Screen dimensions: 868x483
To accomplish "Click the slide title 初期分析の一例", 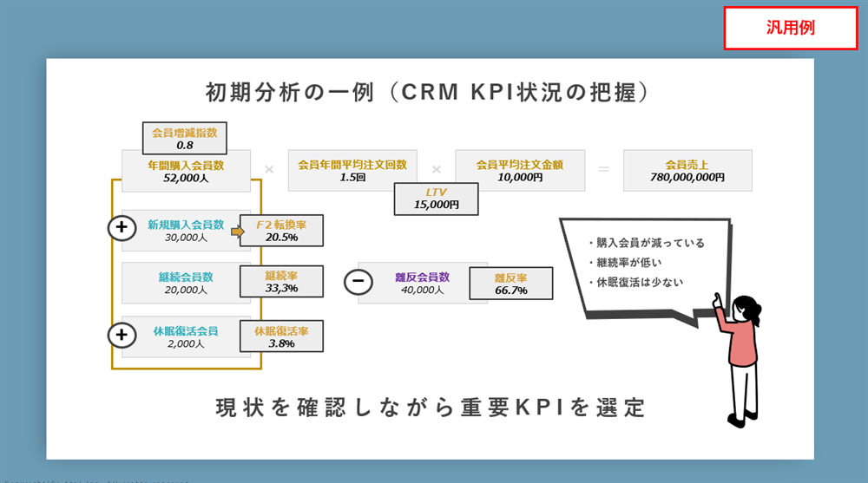I will (x=427, y=92).
